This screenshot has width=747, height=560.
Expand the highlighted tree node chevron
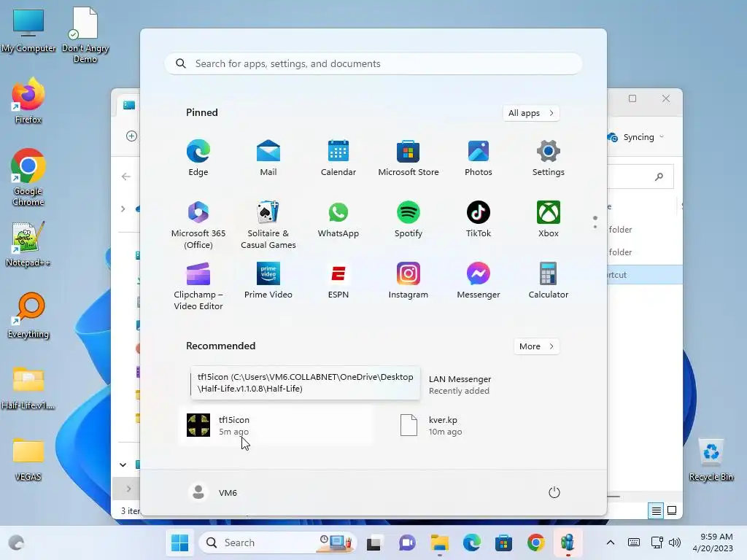click(x=128, y=489)
